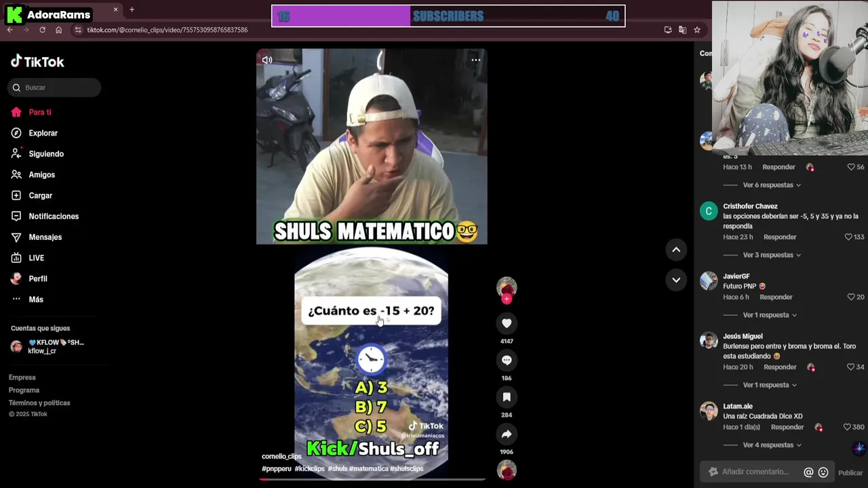Click the install app icon in address bar
The height and width of the screenshot is (488, 868).
[668, 30]
